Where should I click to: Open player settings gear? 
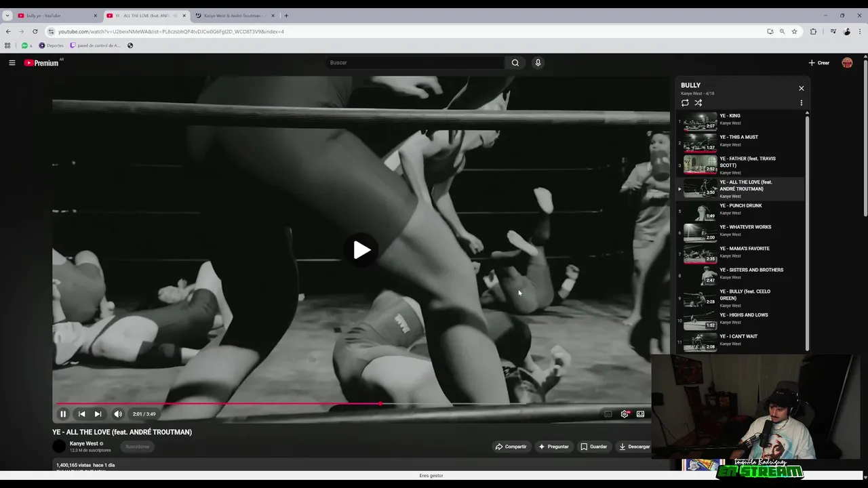625,414
